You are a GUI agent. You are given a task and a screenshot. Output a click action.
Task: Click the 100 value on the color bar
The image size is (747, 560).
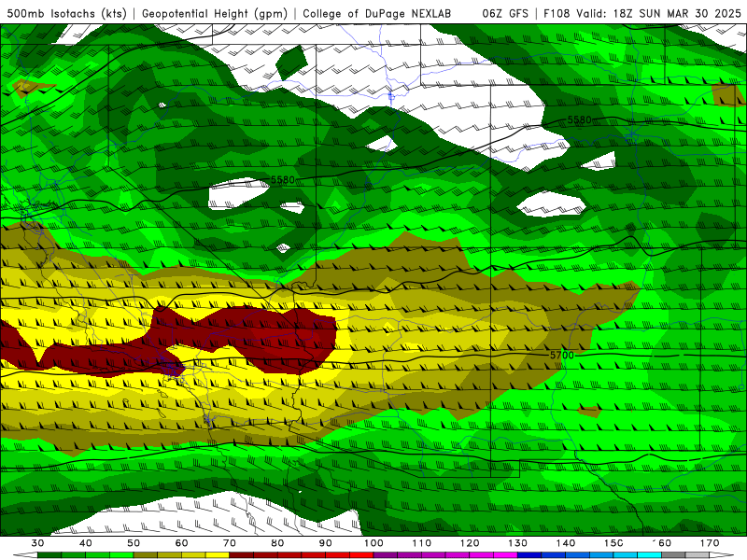[x=373, y=543]
